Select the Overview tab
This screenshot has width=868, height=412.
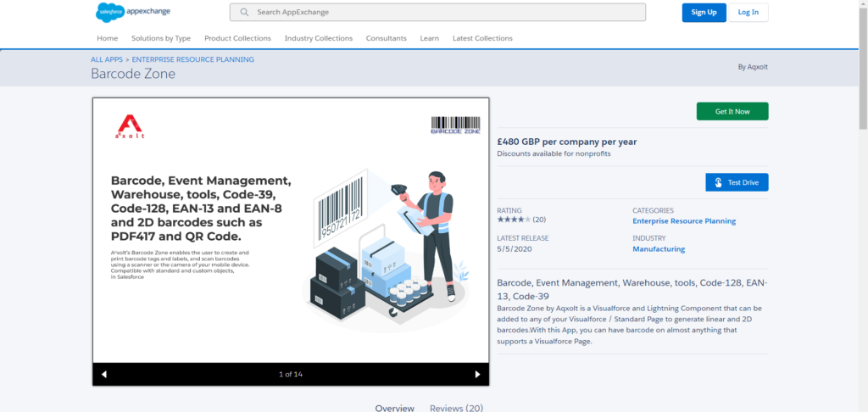click(394, 407)
